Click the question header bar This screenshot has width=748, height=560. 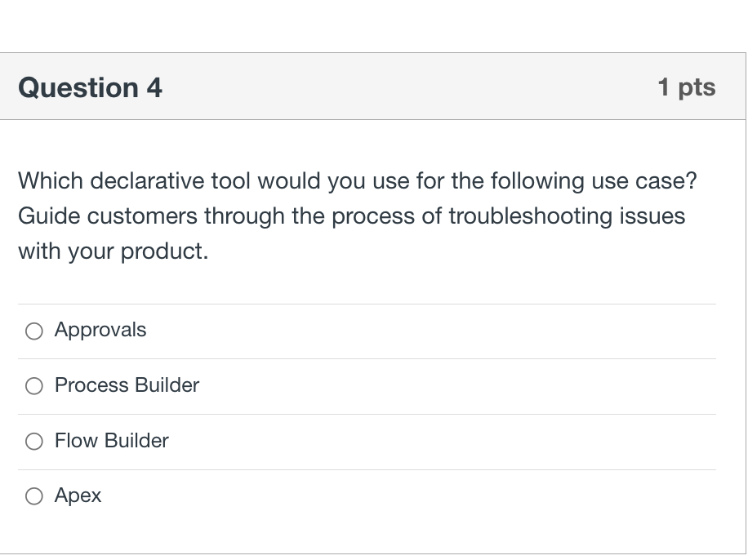point(373,87)
